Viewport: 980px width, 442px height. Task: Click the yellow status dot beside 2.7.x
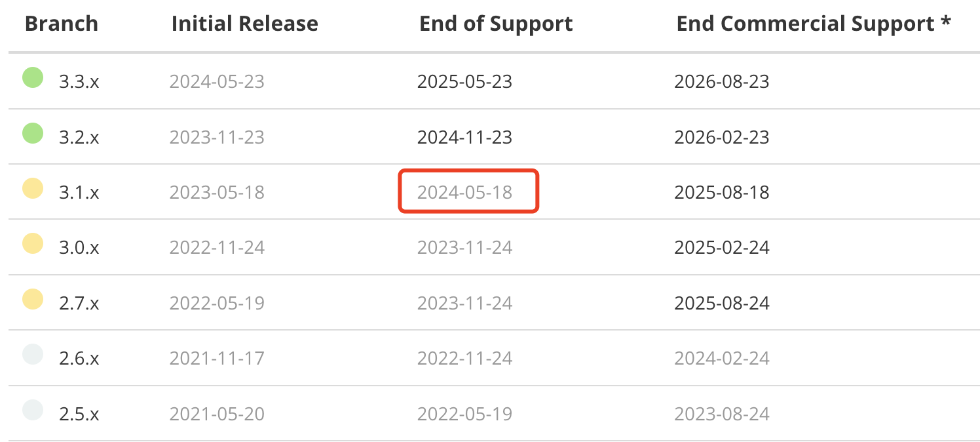point(33,300)
